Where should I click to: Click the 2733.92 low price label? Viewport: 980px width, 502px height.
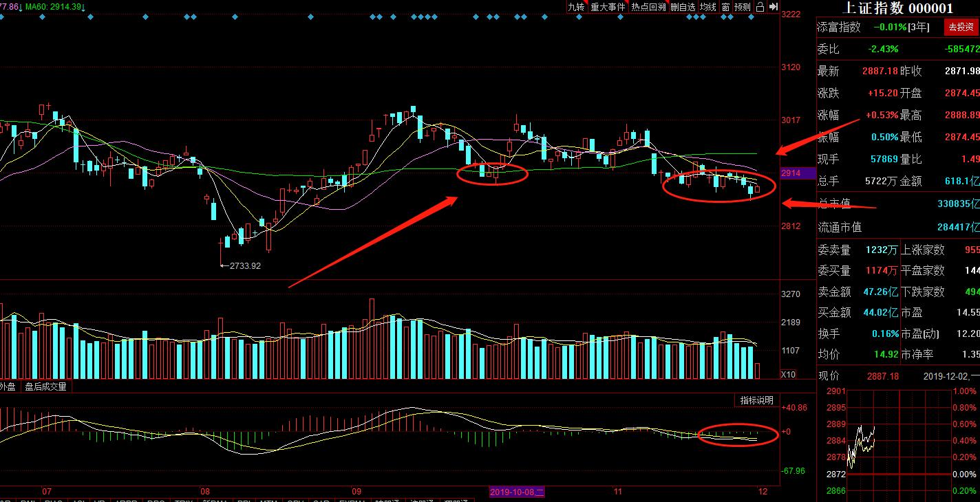coord(244,265)
